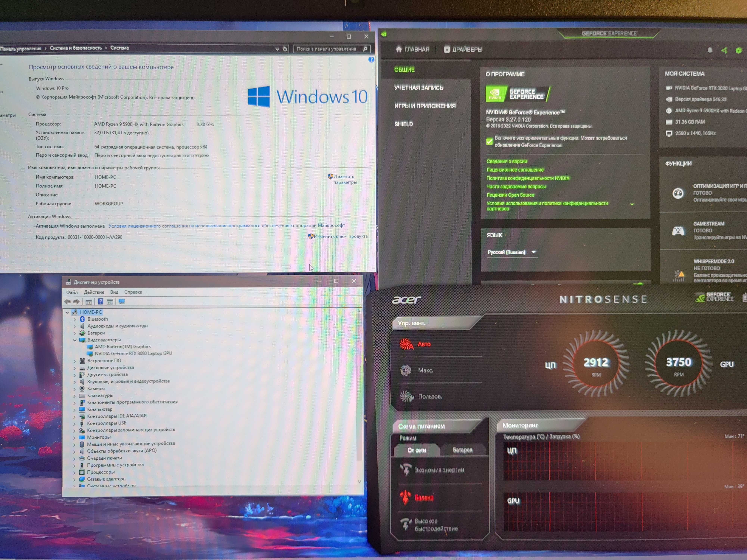
Task: Open GeForce Experience settings gear icon
Action: click(x=739, y=50)
